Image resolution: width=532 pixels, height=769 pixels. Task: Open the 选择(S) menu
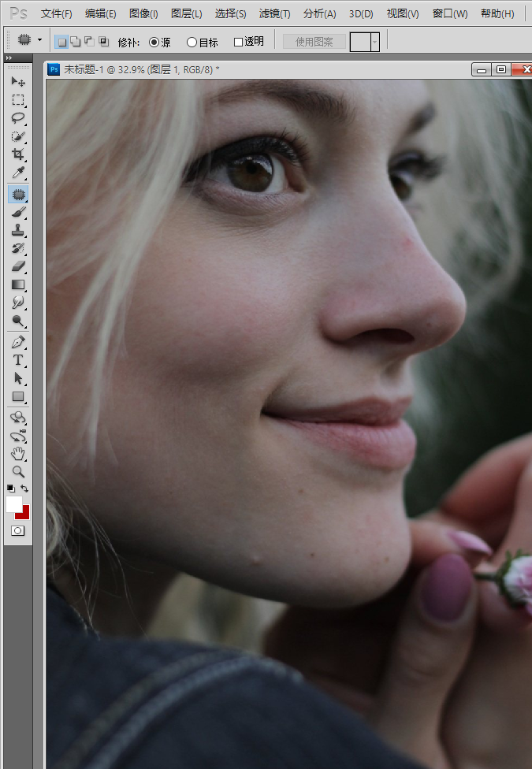click(231, 13)
